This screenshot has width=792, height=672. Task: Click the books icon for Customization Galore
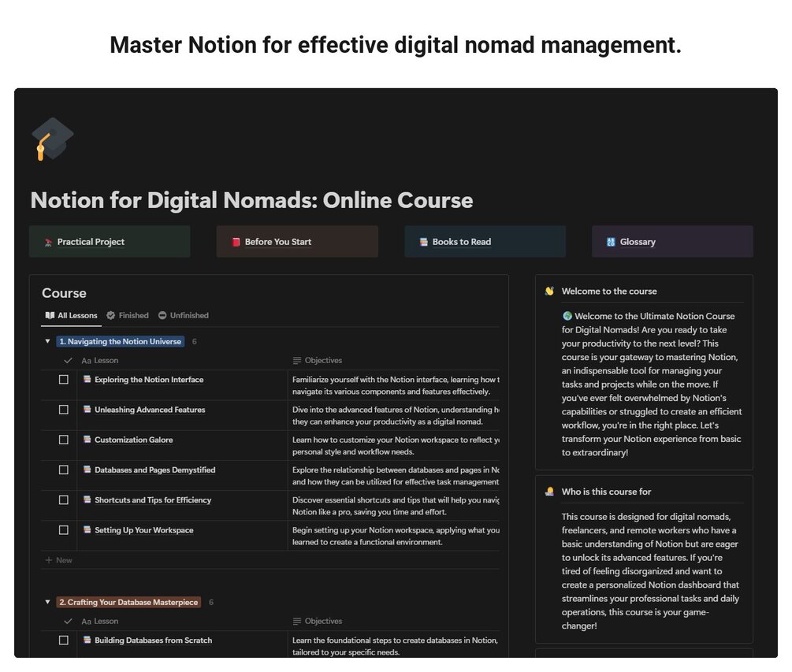point(87,440)
